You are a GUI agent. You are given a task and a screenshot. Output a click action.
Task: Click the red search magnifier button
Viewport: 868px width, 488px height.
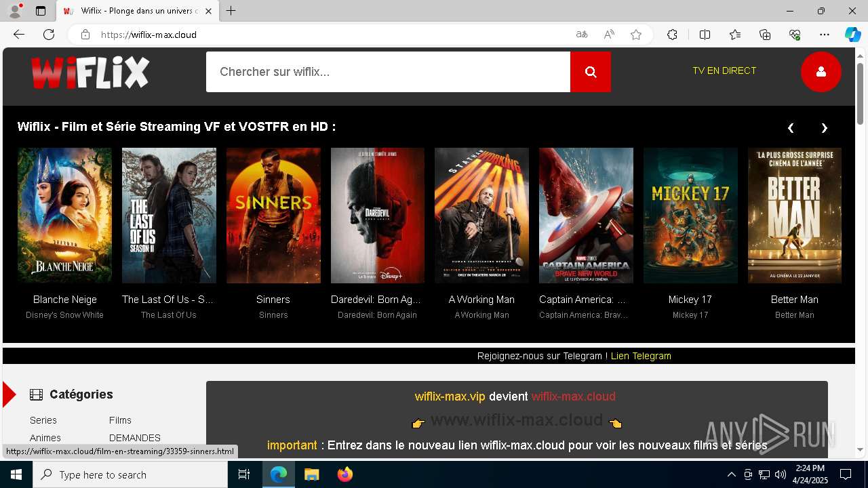coord(590,72)
